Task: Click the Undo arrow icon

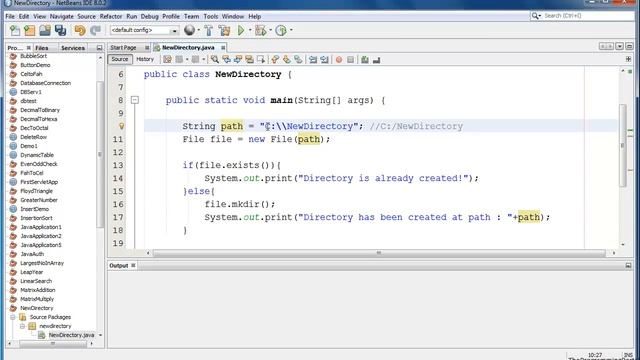Action: pos(80,30)
